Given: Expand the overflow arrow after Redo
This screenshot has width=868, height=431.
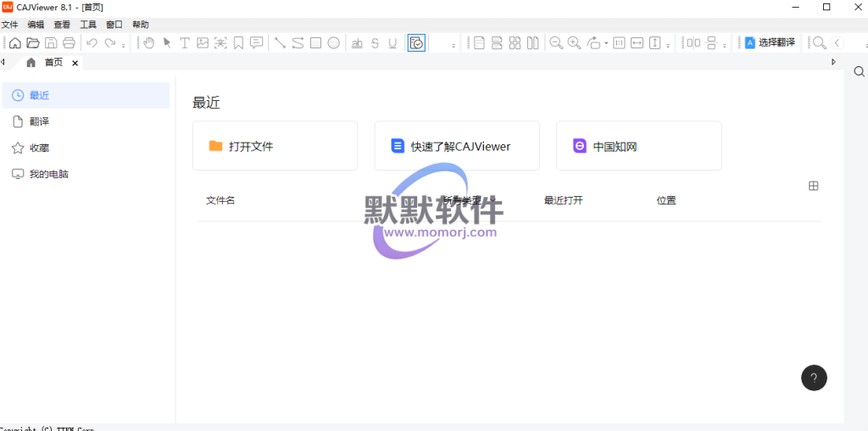Looking at the screenshot, I should pyautogui.click(x=124, y=44).
